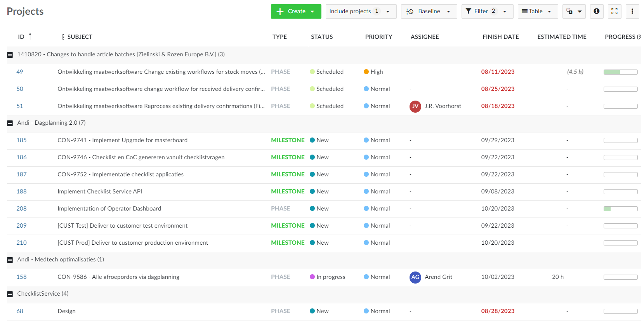
Task: Click the hierarchy display mode icon button
Action: 574,11
